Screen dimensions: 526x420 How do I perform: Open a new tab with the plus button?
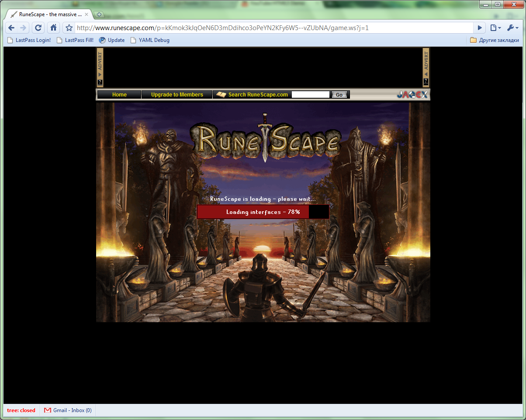click(99, 14)
